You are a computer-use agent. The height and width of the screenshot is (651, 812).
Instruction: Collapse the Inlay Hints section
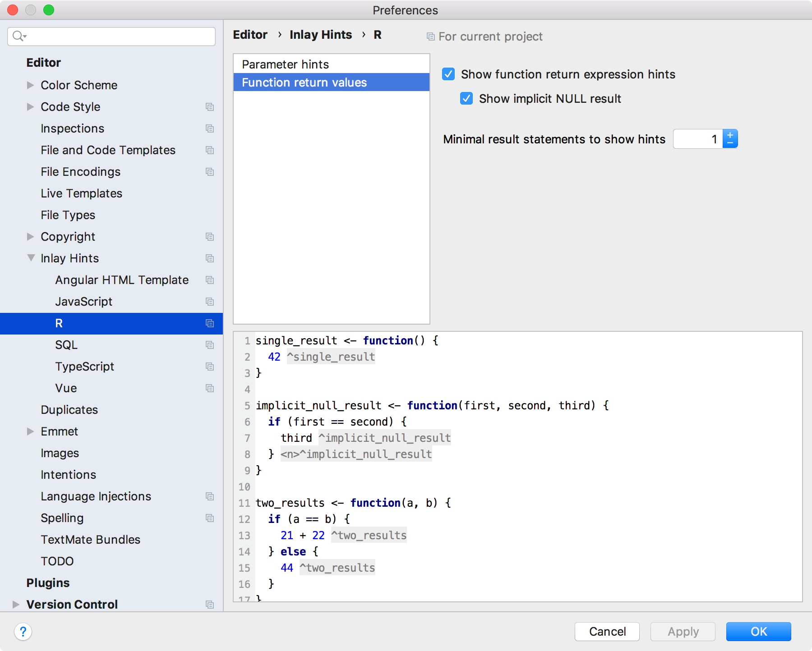click(30, 258)
